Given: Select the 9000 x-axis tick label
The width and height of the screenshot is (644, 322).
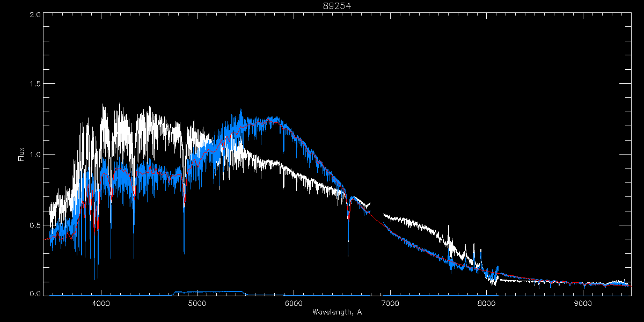Looking at the screenshot, I should pyautogui.click(x=583, y=303).
